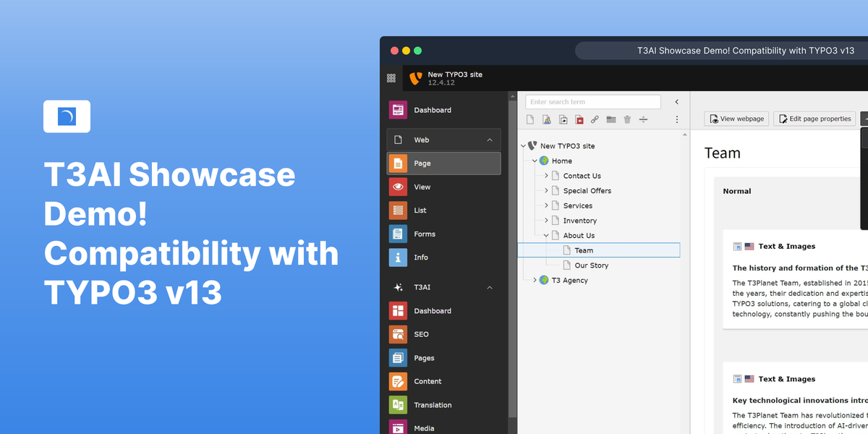The image size is (868, 434).
Task: Click the Edit page properties button
Action: [814, 118]
